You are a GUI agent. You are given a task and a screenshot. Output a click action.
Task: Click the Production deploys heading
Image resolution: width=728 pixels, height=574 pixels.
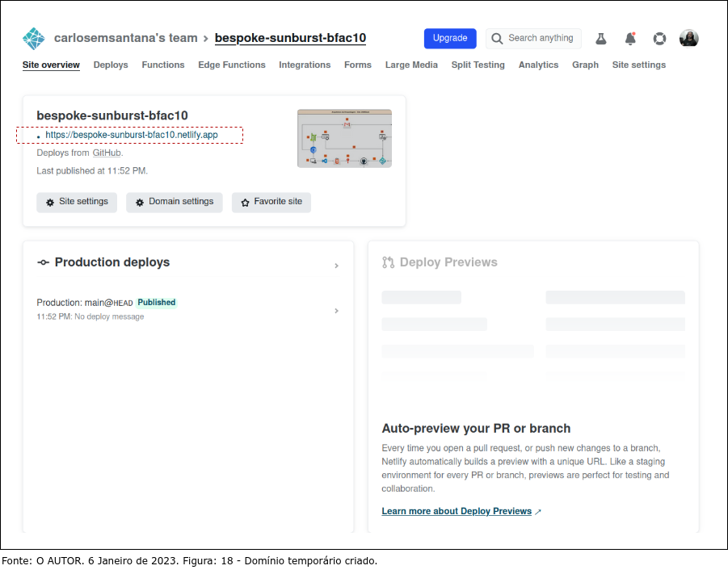coord(112,262)
